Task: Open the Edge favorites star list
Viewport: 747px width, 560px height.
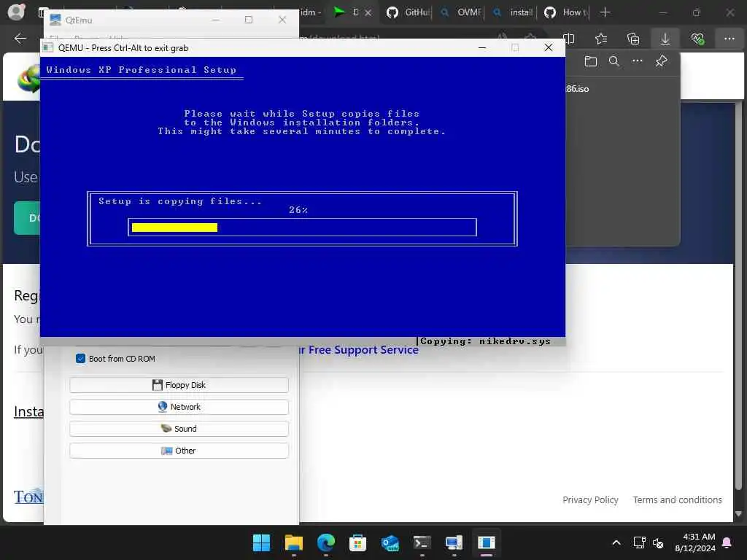Action: (601, 39)
